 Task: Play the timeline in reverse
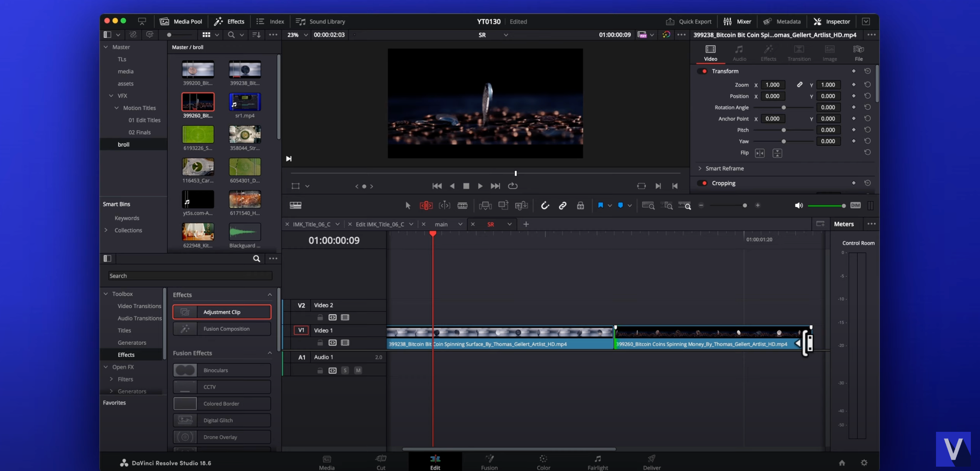(x=452, y=186)
